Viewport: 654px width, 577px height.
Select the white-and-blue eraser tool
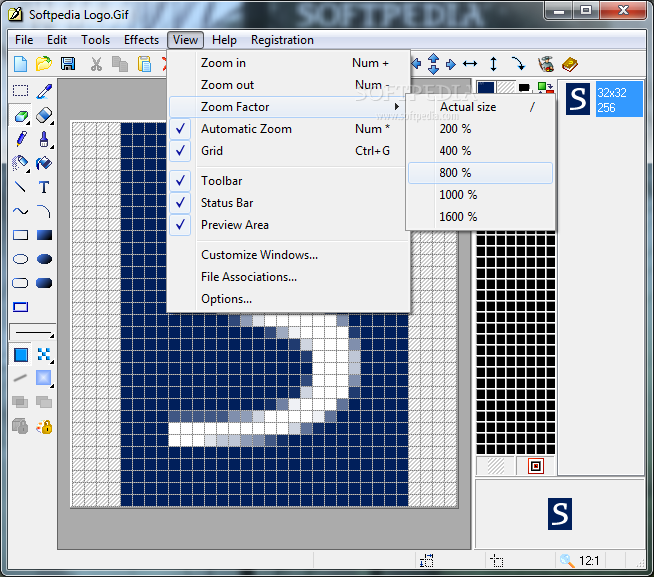click(x=44, y=115)
